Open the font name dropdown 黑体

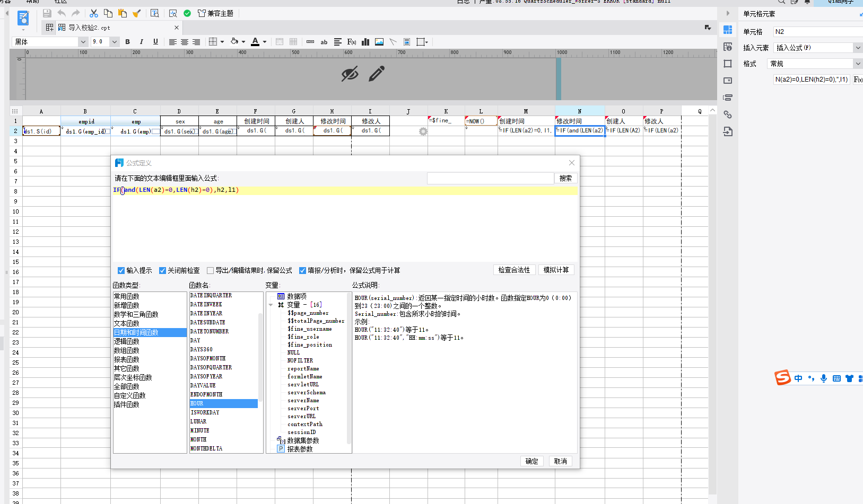83,42
